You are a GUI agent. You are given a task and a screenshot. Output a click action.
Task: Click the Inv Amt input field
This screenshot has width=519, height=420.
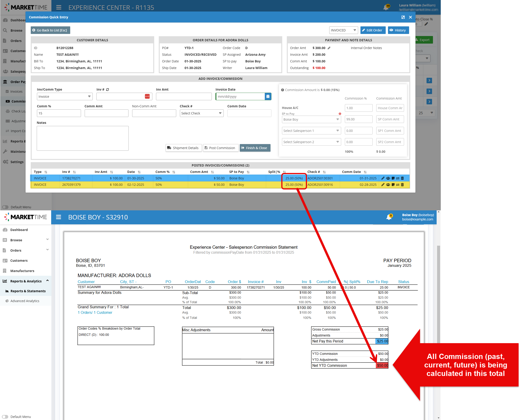184,97
